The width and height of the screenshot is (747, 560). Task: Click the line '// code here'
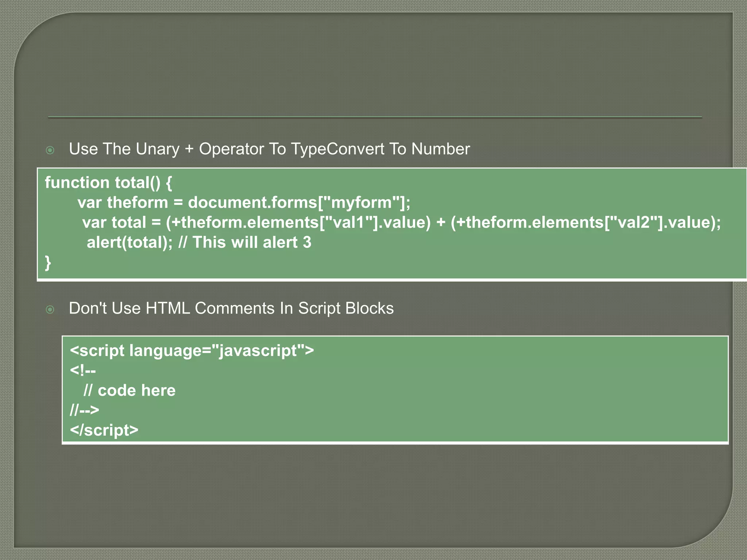pyautogui.click(x=129, y=390)
